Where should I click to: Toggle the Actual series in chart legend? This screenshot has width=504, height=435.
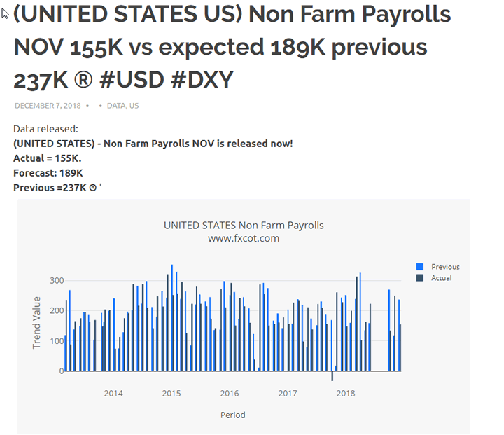(x=441, y=278)
